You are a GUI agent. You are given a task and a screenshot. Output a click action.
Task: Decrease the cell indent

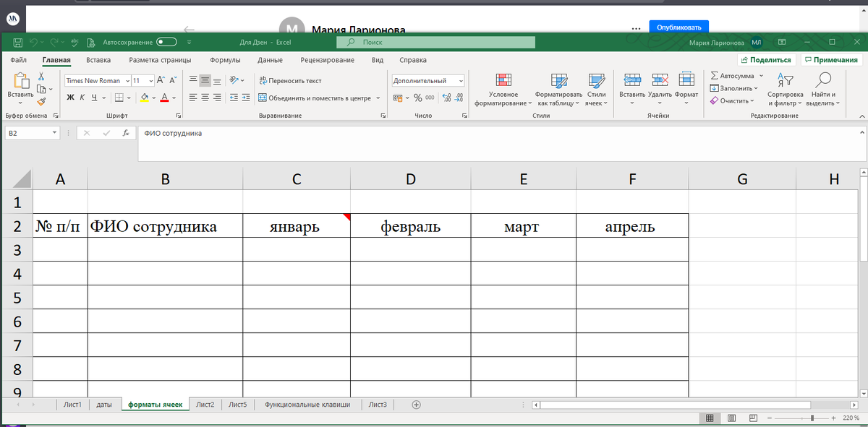click(234, 98)
